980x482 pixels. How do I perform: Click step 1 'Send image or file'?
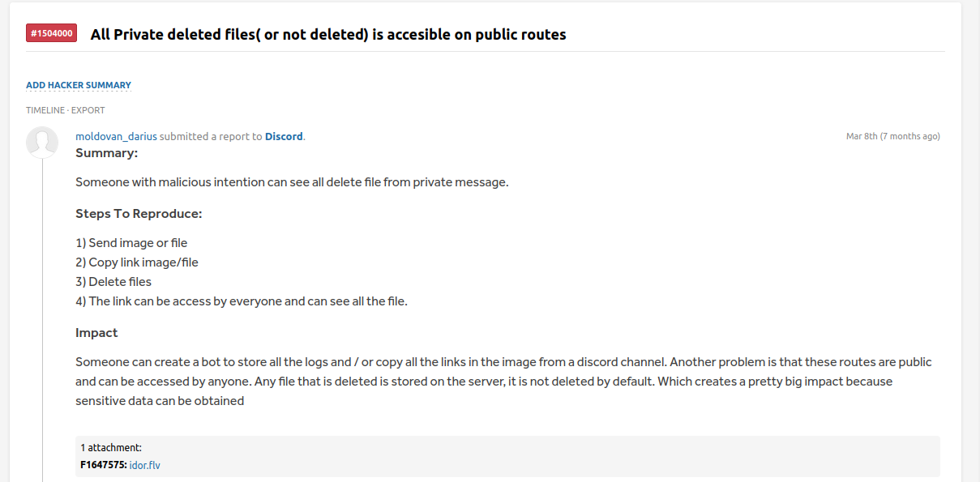tap(131, 243)
